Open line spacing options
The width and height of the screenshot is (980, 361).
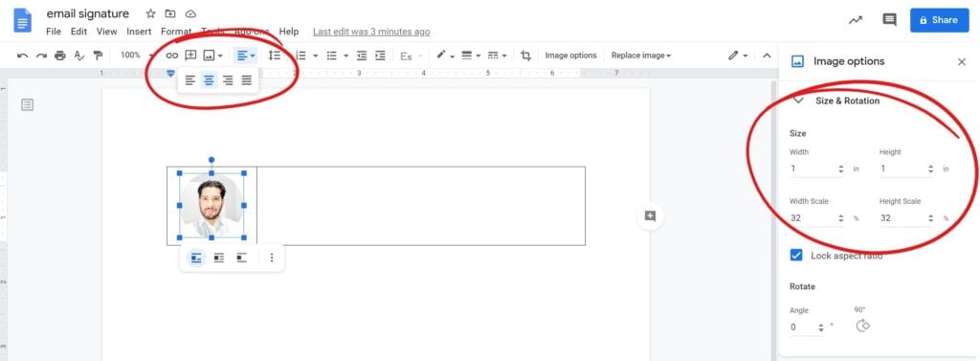275,56
